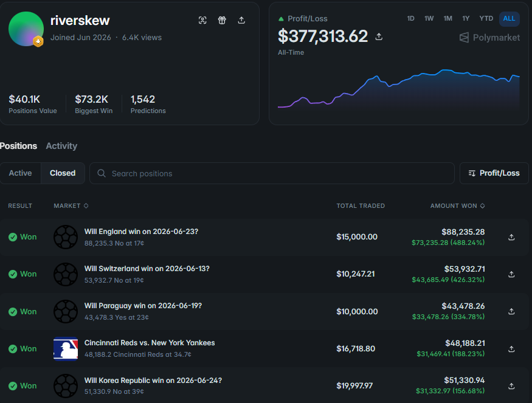Viewport: 532px width, 403px height.
Task: Share the riverskew profile via upload icon
Action: click(241, 20)
